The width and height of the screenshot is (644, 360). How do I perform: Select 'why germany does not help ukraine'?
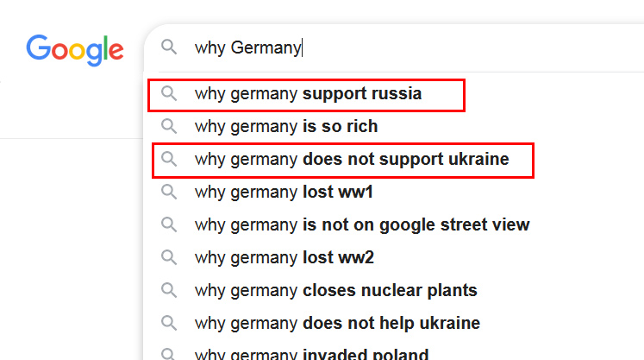point(337,324)
